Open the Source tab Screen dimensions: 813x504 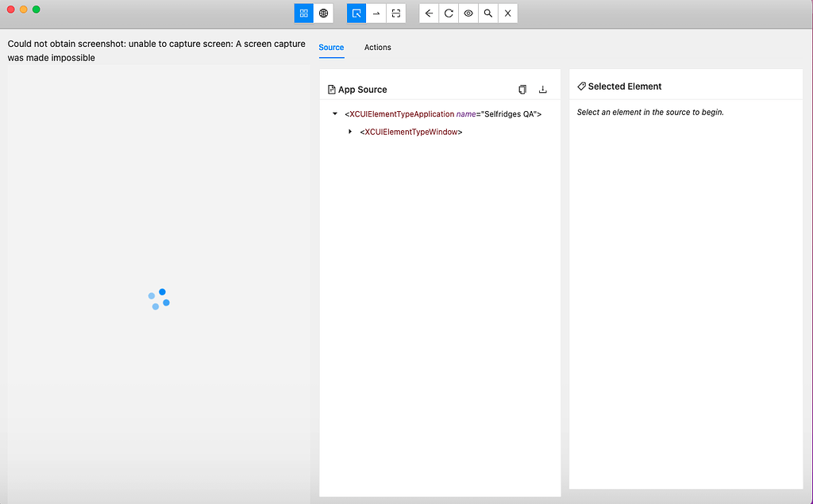[331, 47]
